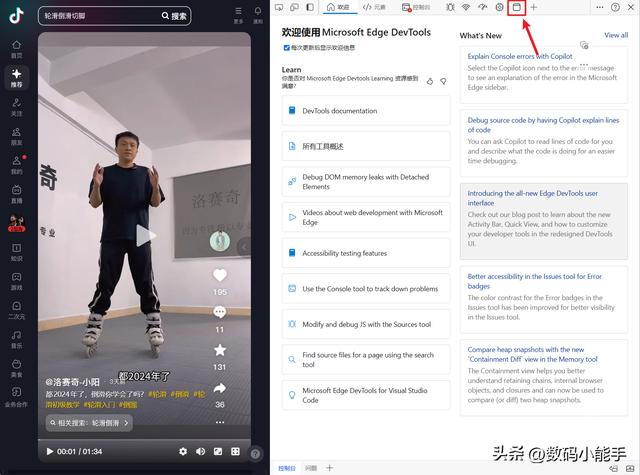Select the 推荐 recommended feed icon
Image resolution: width=640 pixels, height=475 pixels.
(x=16, y=78)
